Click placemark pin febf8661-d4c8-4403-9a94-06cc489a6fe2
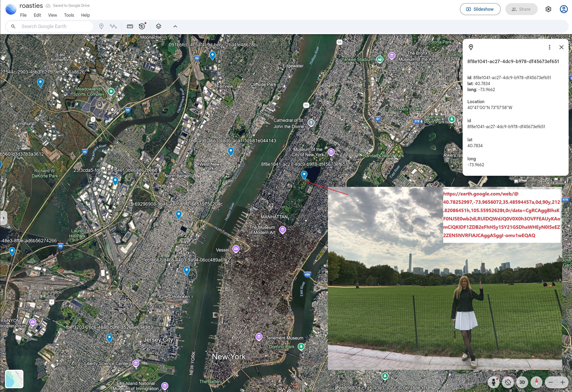The image size is (572, 392). click(187, 271)
